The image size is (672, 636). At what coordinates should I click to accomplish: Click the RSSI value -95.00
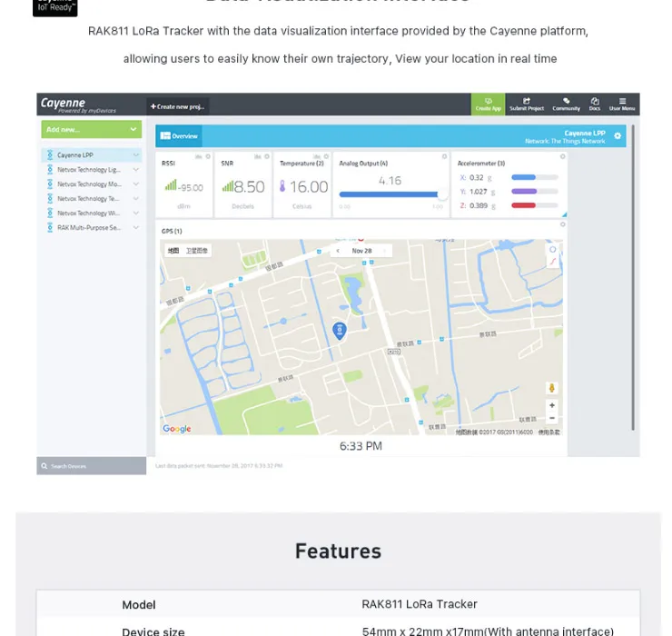tap(191, 187)
